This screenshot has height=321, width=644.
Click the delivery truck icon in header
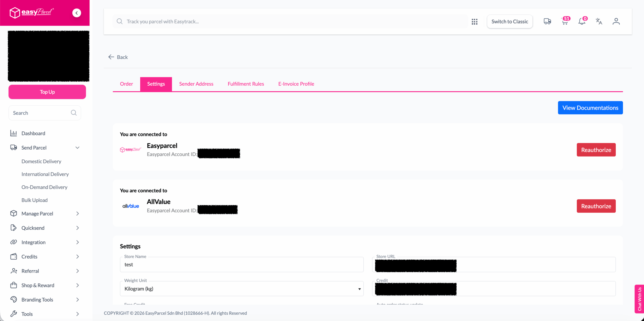click(547, 21)
